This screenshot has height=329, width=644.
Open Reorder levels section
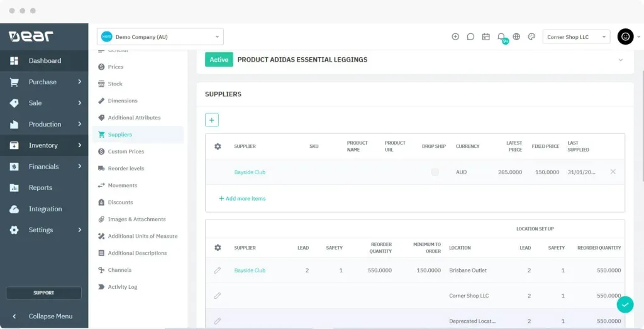click(126, 169)
